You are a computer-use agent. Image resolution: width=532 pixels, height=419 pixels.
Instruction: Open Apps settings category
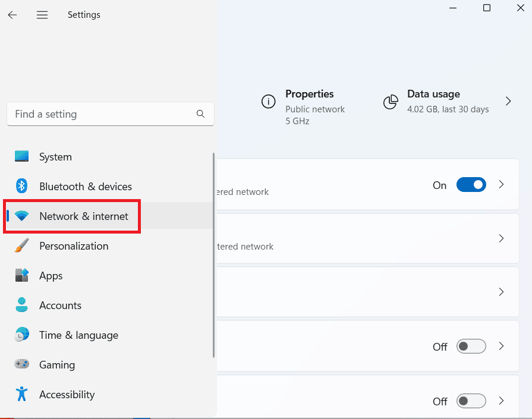click(109, 276)
